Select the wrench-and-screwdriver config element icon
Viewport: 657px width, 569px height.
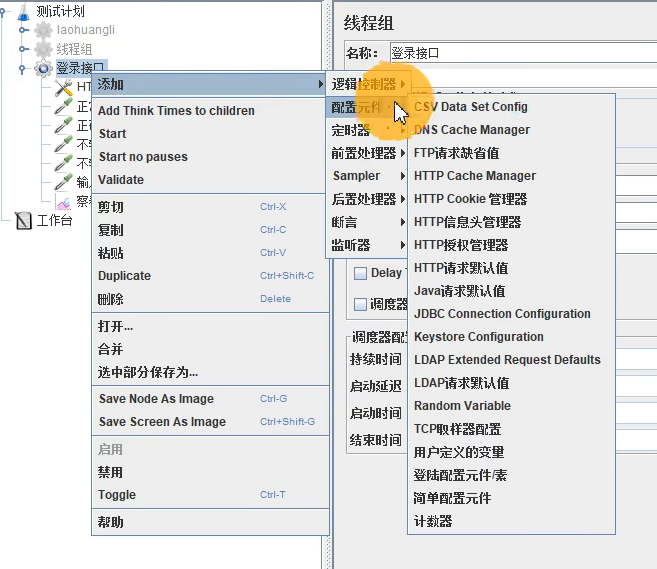64,88
